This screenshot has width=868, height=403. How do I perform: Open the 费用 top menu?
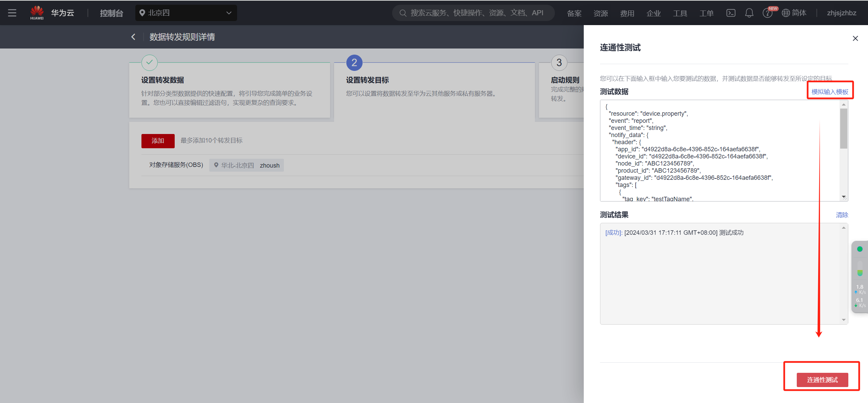pos(627,13)
